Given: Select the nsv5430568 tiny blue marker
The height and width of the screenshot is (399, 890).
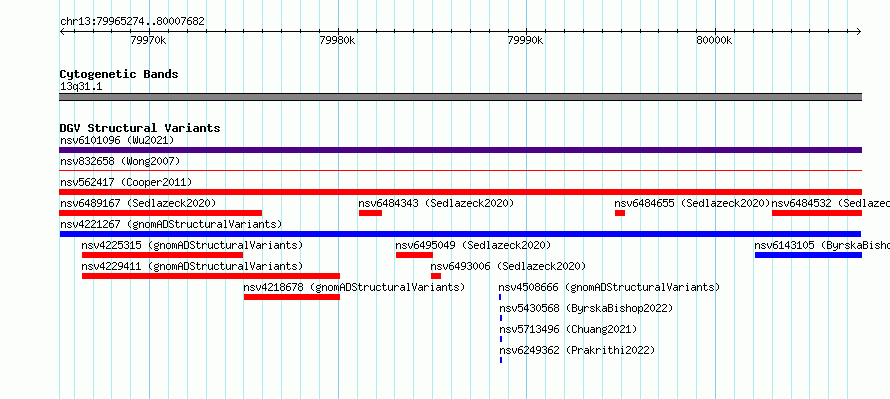Looking at the screenshot, I should point(501,318).
